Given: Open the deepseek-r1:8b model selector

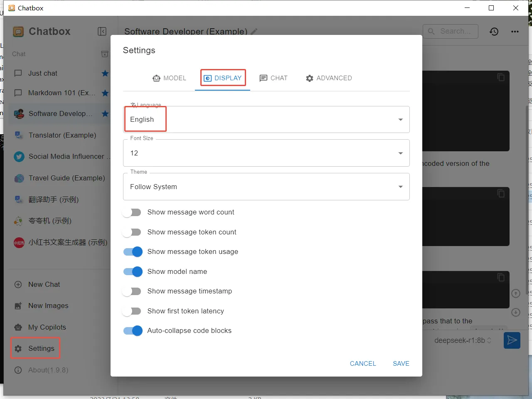Looking at the screenshot, I should tap(463, 340).
